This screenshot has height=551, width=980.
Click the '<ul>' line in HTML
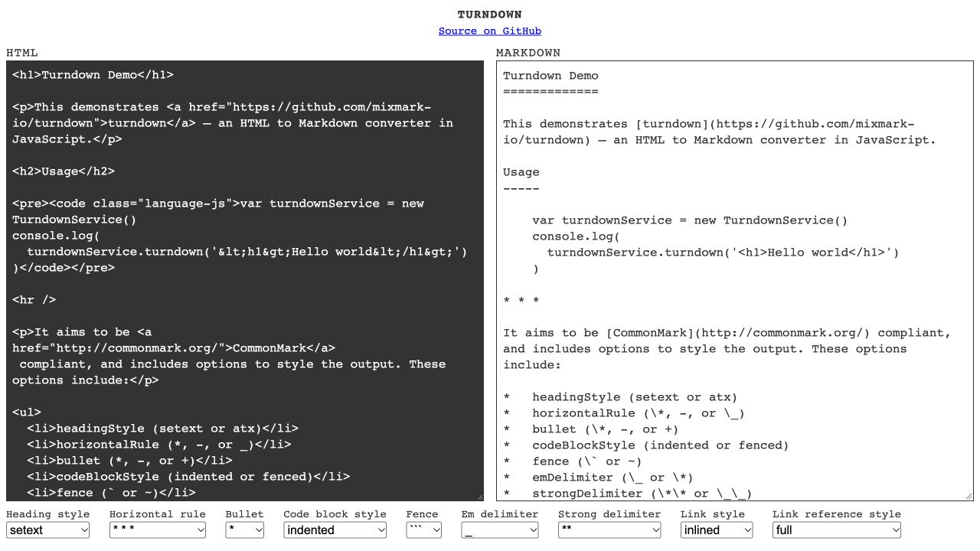[x=27, y=412]
